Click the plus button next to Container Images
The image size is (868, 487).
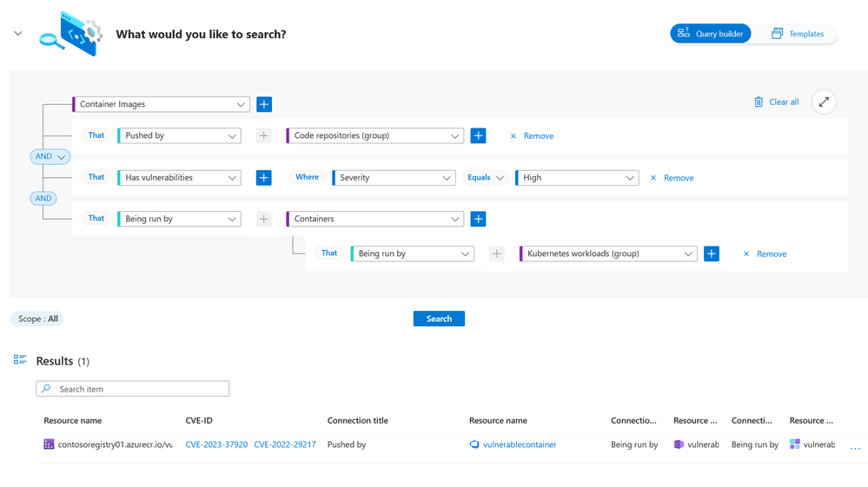tap(264, 104)
